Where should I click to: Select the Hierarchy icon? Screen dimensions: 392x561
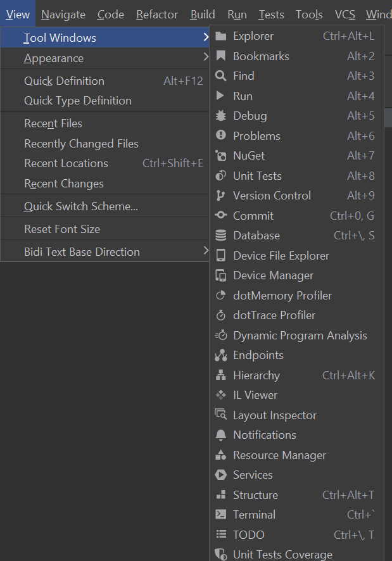(222, 375)
